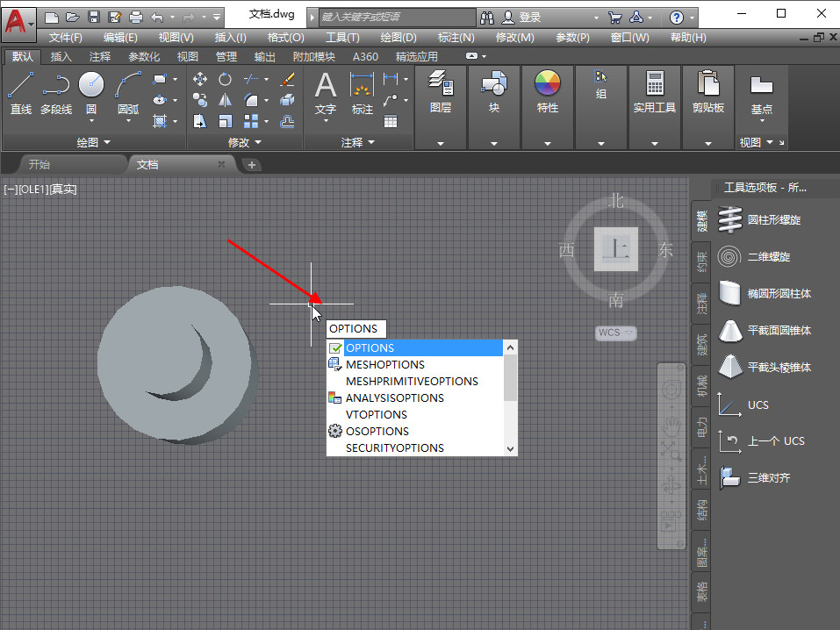This screenshot has width=840, height=630.
Task: Click the Array tool icon
Action: (251, 121)
